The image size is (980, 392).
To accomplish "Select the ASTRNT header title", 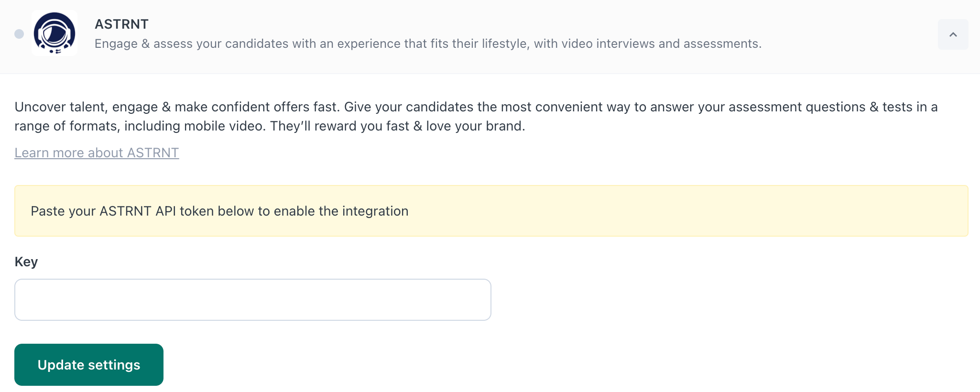I will 121,24.
